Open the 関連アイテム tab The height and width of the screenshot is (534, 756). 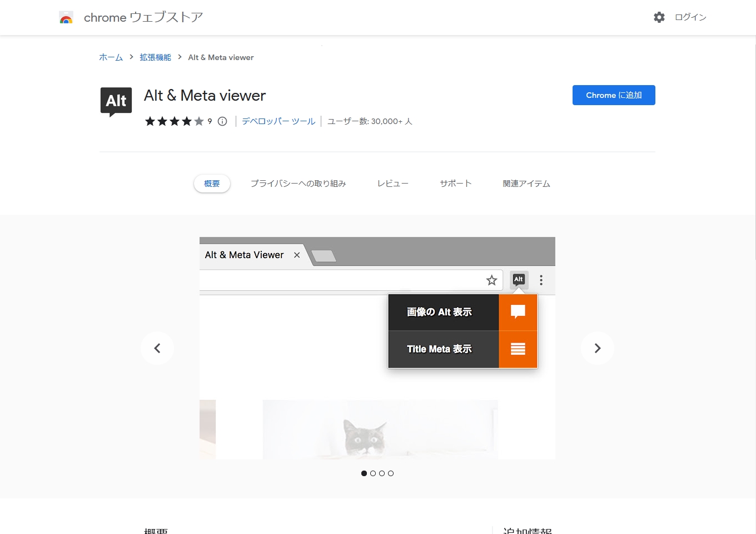click(x=526, y=184)
